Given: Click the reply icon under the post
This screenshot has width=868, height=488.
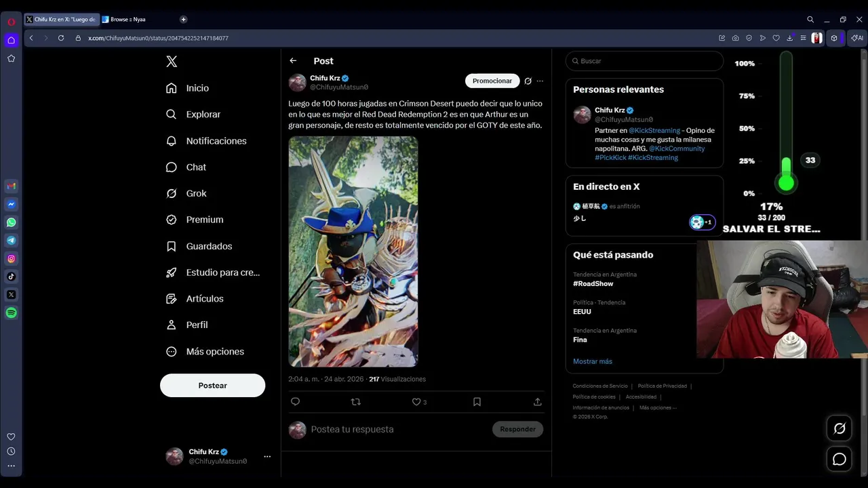Looking at the screenshot, I should pos(295,402).
